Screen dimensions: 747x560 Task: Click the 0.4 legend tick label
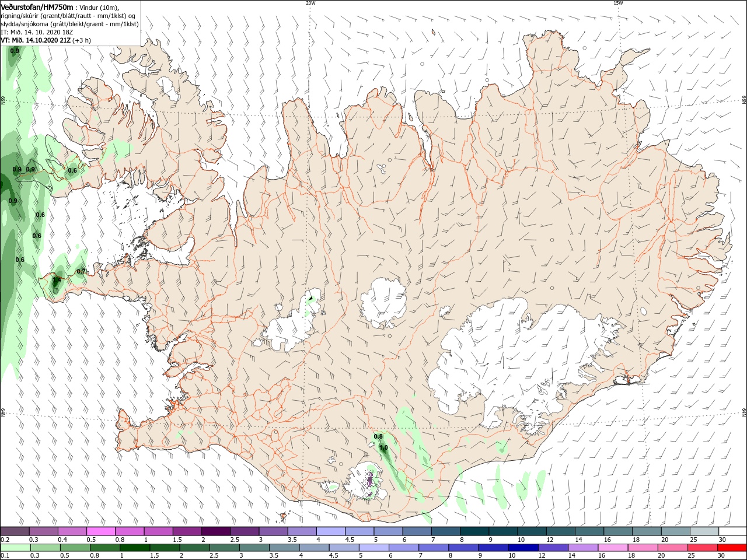(62, 540)
